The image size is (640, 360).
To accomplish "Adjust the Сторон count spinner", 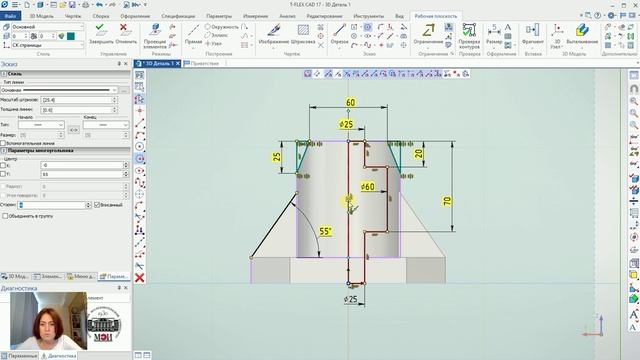I will point(88,205).
